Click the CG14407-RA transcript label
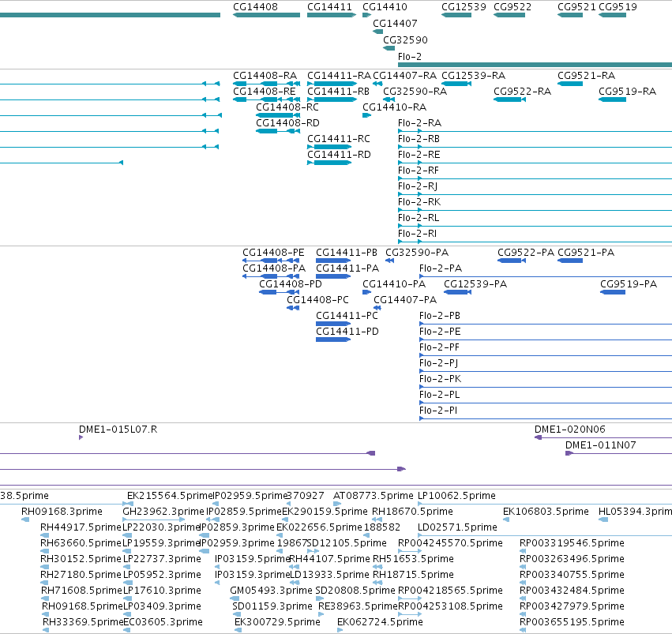672x634 pixels. click(x=404, y=76)
